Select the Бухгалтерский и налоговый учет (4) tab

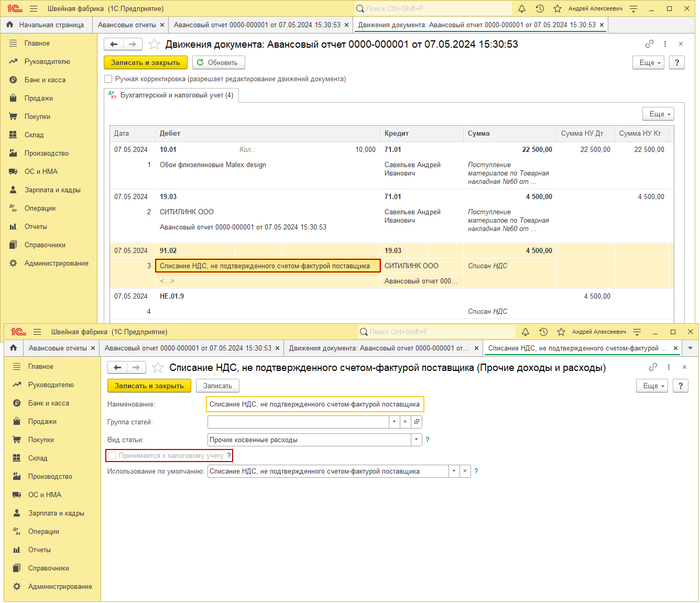pos(171,95)
